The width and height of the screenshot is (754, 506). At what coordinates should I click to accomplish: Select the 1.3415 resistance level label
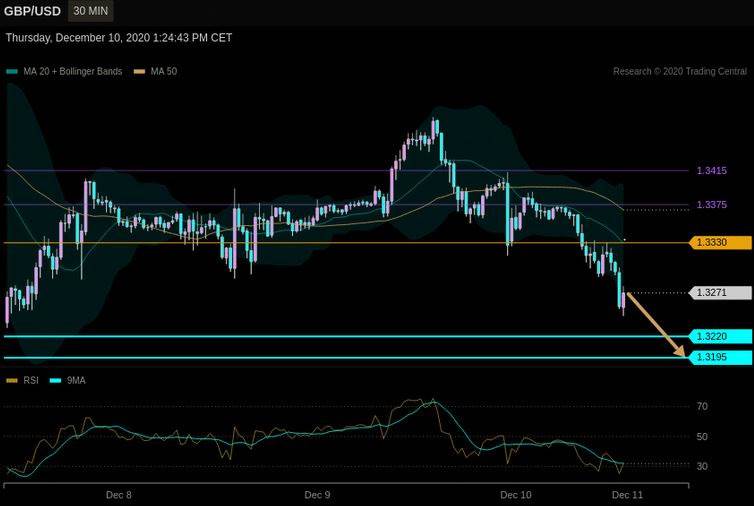(x=712, y=171)
